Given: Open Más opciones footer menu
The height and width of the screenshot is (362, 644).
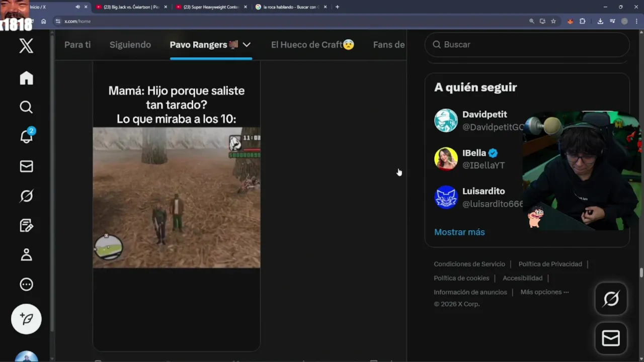Looking at the screenshot, I should coord(544,292).
